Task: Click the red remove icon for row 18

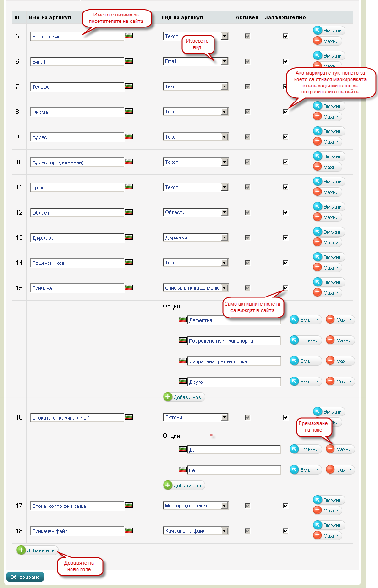Action: (318, 535)
